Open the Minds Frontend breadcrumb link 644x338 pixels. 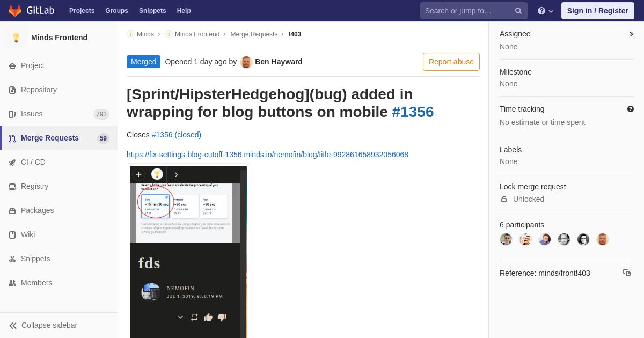point(192,34)
